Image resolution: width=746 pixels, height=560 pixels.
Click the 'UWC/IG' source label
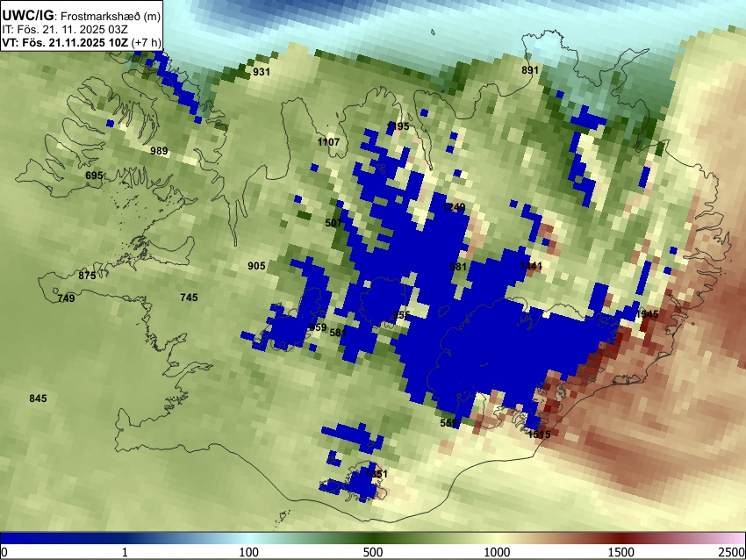28,16
